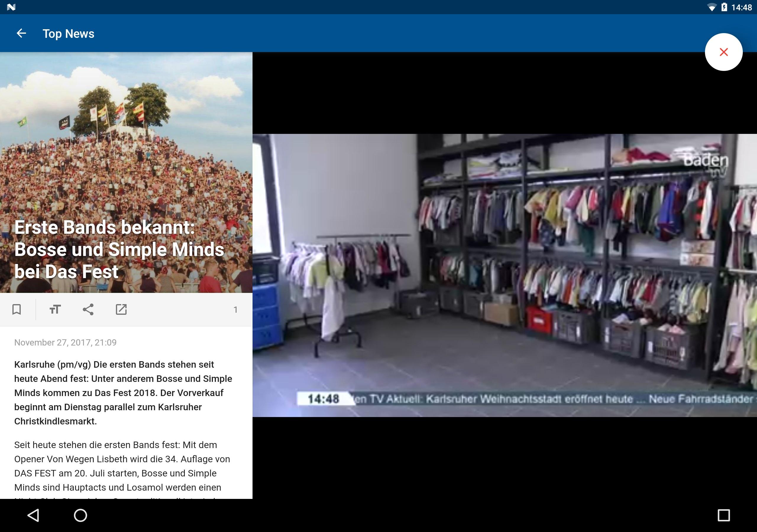This screenshot has height=532, width=757.
Task: Close the video player overlay
Action: (723, 52)
